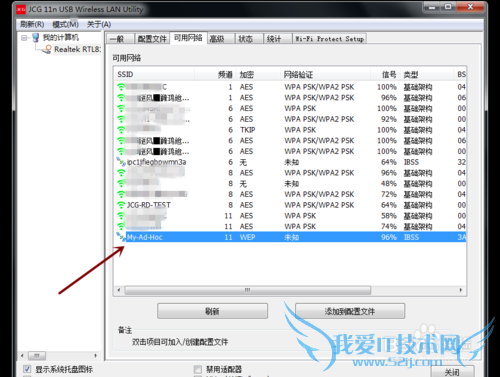Click the 刷新 button
This screenshot has width=500, height=377.
212,311
